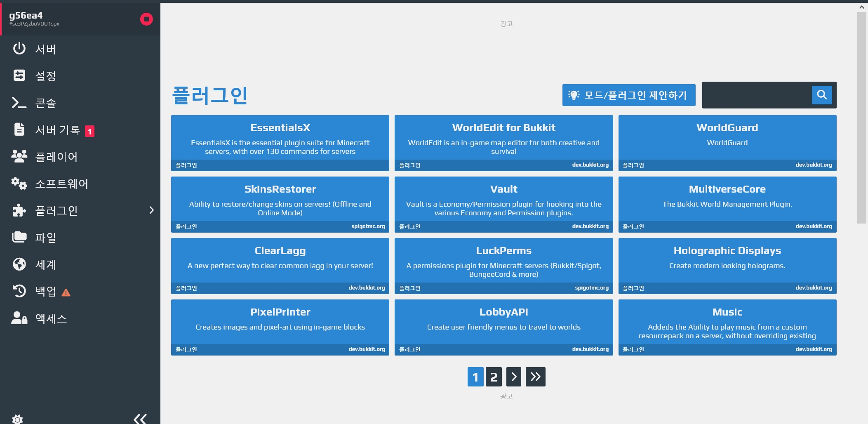Open the Music plugin card

point(727,327)
